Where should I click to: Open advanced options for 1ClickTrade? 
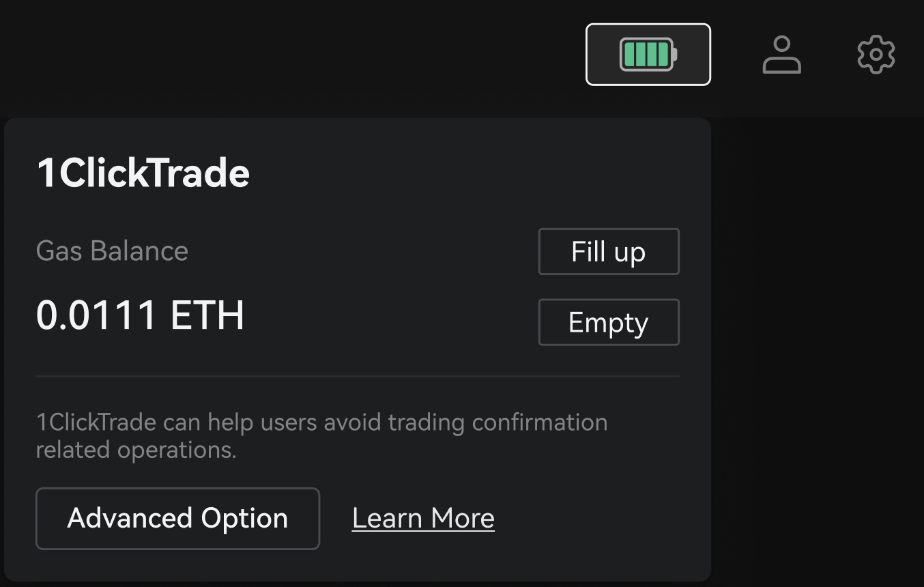pyautogui.click(x=177, y=518)
